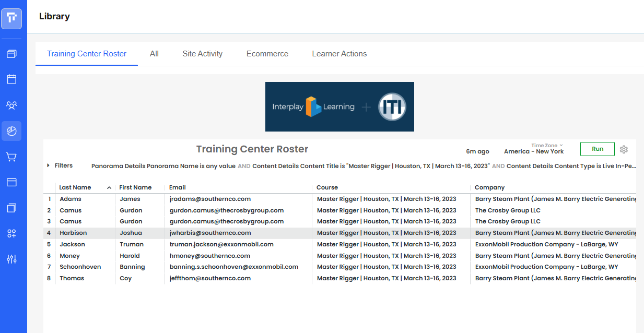Open the apps and integrations sidebar icon
The height and width of the screenshot is (333, 644).
(x=11, y=233)
